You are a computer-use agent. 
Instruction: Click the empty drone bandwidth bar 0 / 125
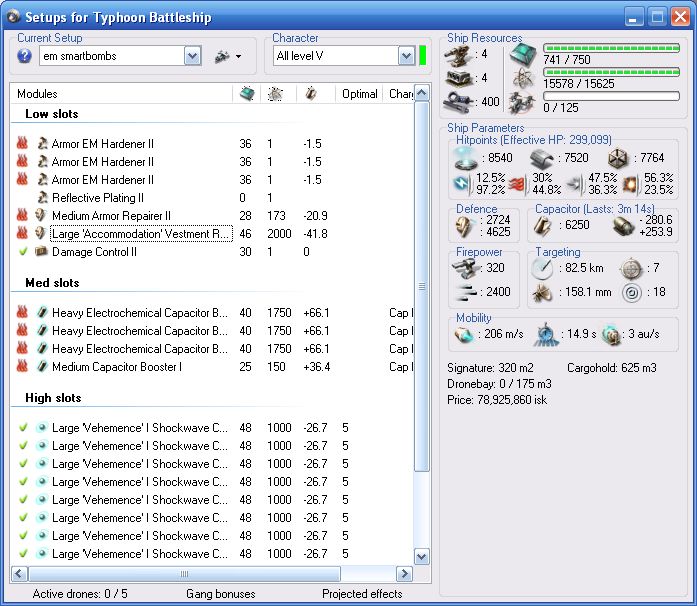coord(611,96)
